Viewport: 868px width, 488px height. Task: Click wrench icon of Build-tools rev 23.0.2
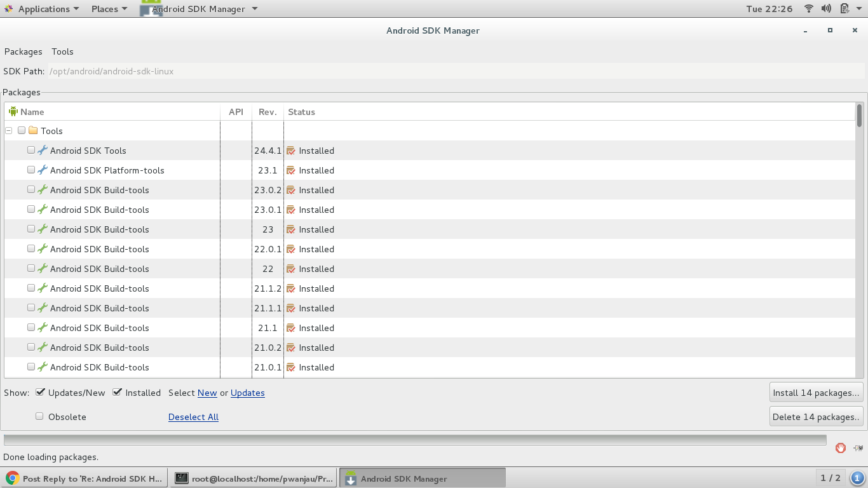point(43,190)
